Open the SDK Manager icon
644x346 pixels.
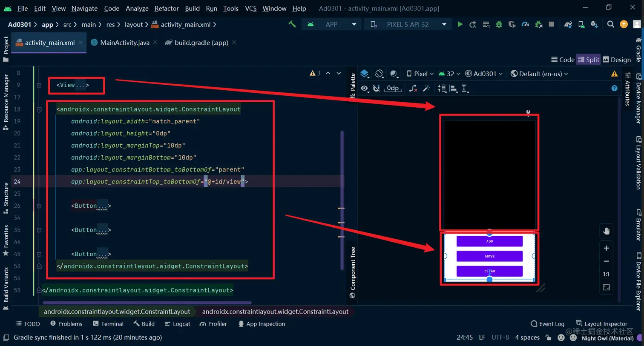[x=595, y=25]
